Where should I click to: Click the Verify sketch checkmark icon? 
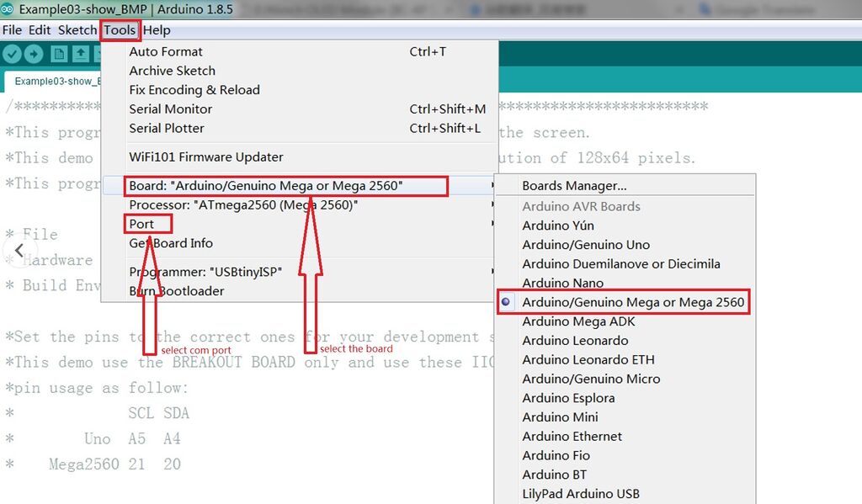coord(12,55)
